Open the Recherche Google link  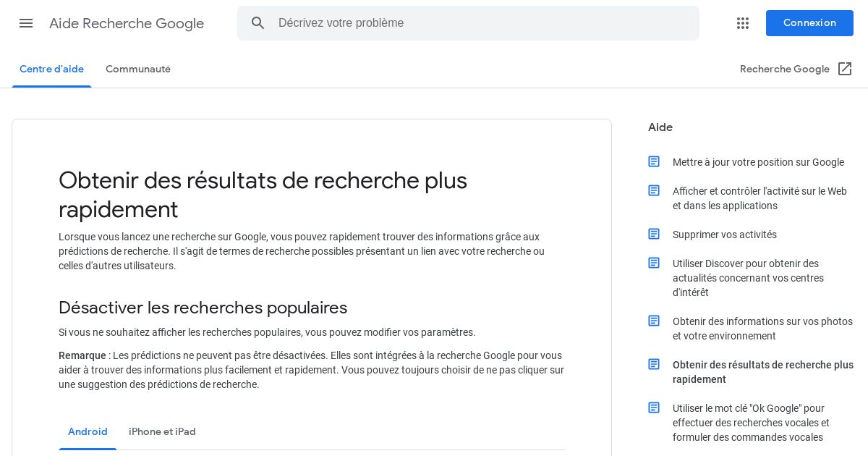tap(785, 69)
